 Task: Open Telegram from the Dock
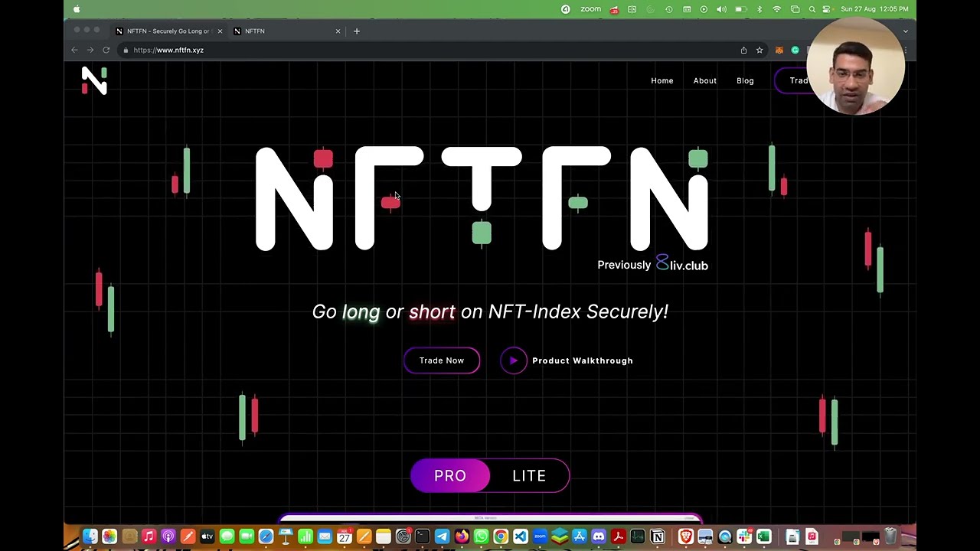tap(443, 536)
